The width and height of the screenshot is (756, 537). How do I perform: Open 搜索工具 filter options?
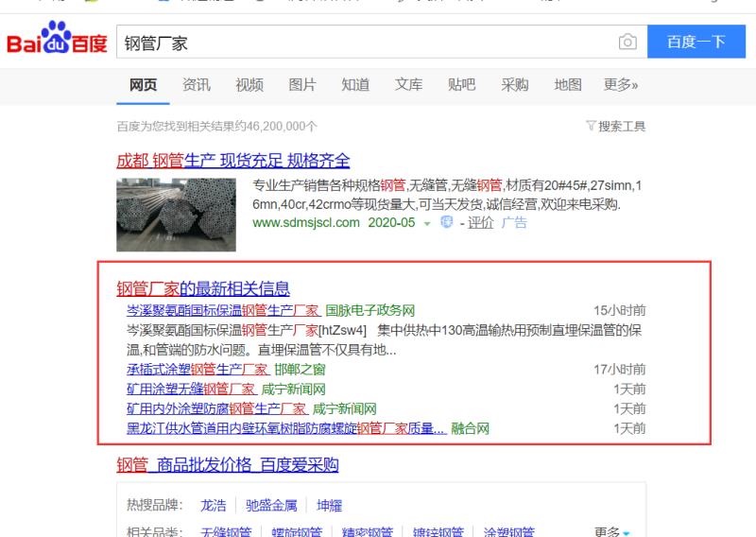[x=616, y=127]
